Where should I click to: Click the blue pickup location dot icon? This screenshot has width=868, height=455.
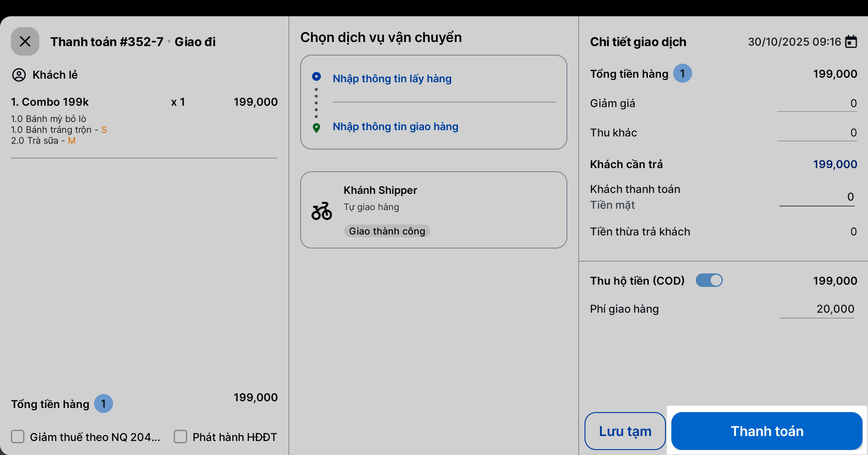[x=316, y=76]
